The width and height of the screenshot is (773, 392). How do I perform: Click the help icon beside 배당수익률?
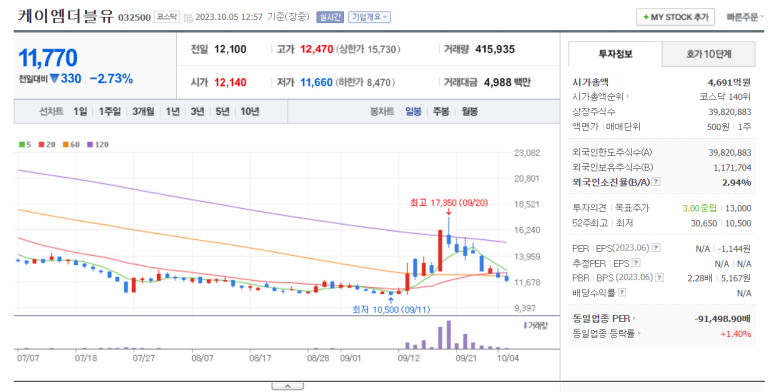(x=622, y=292)
